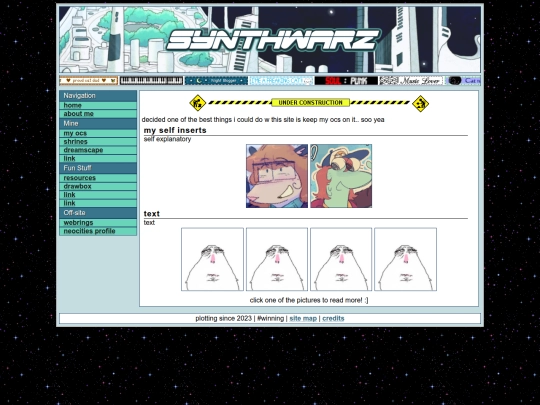540x405 pixels.
Task: Open the rightmost placeholder blob picture
Action: tap(406, 259)
